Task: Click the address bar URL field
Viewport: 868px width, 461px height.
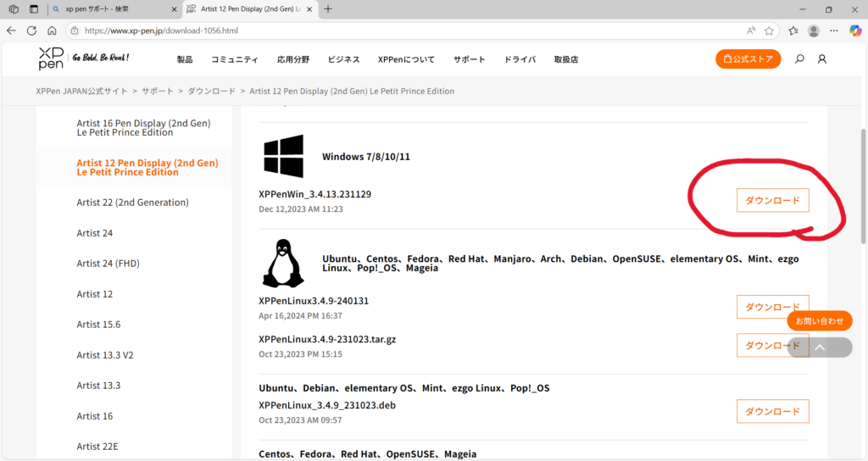Action: [409, 31]
